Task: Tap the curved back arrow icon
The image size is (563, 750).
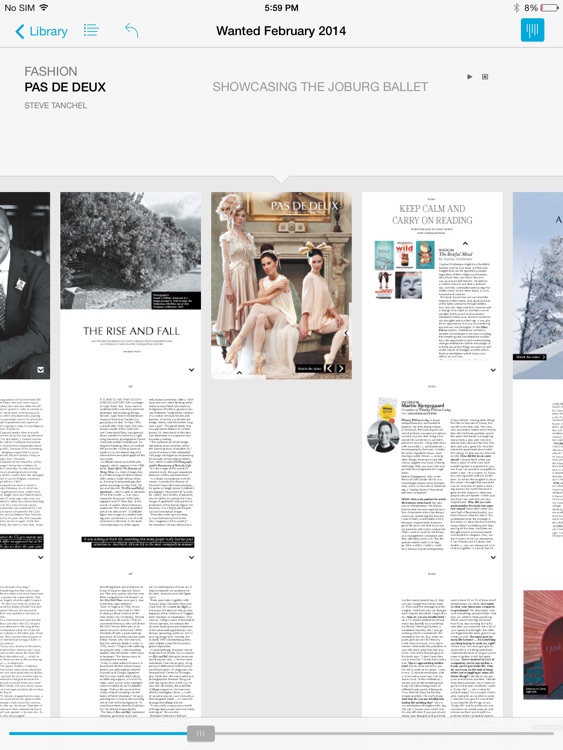Action: pos(132,30)
